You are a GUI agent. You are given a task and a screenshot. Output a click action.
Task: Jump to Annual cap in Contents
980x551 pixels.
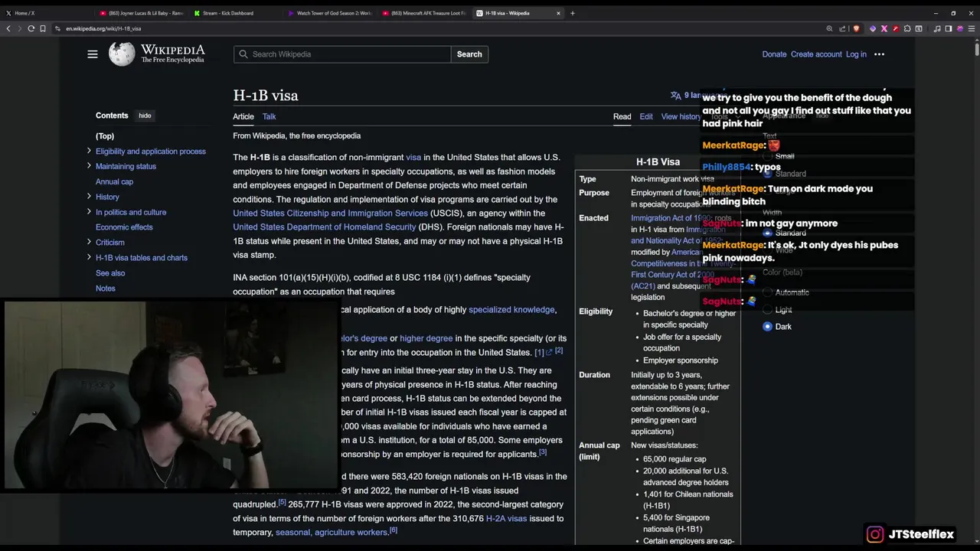(114, 181)
